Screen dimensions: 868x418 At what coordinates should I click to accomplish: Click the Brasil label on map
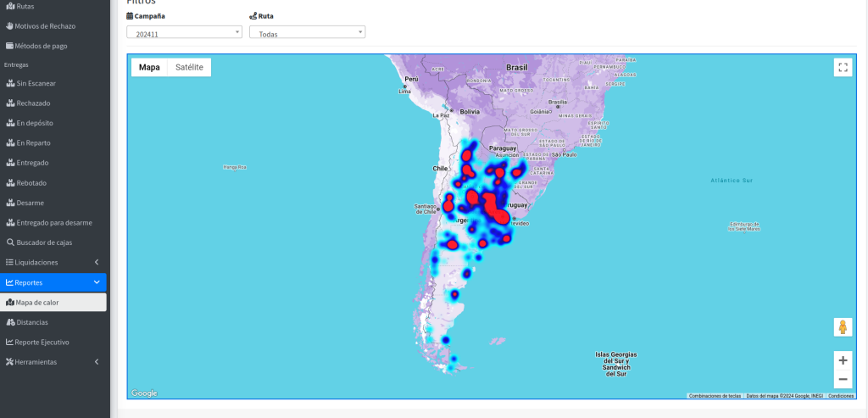point(516,68)
